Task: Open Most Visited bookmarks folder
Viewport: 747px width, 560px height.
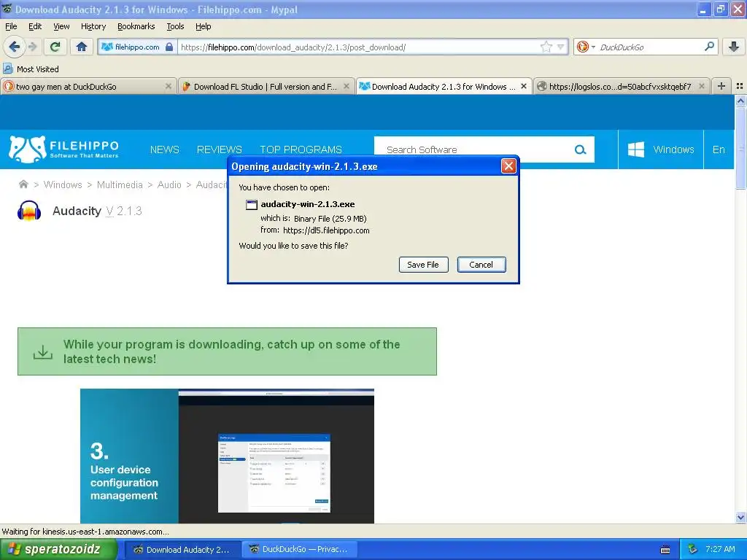Action: [x=31, y=69]
